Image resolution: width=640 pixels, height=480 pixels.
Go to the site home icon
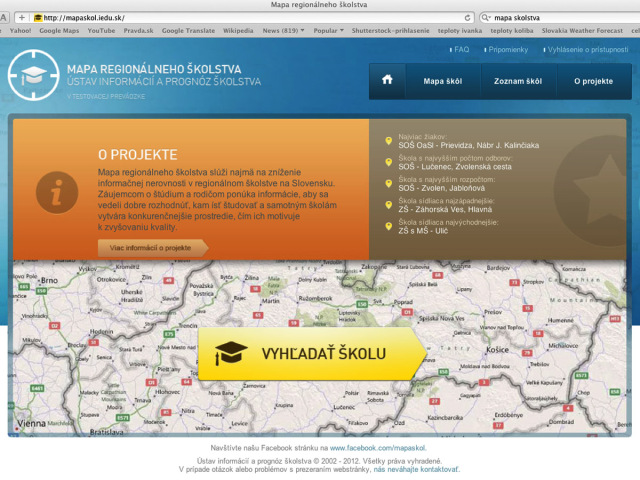[x=387, y=80]
